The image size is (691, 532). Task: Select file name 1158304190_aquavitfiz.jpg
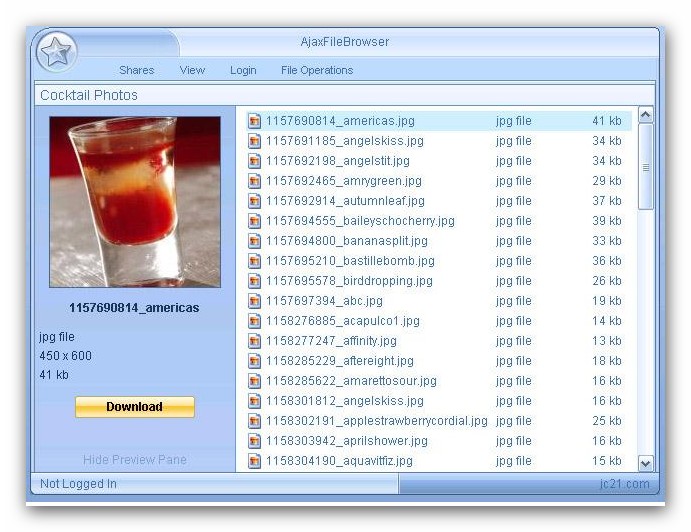pyautogui.click(x=339, y=461)
